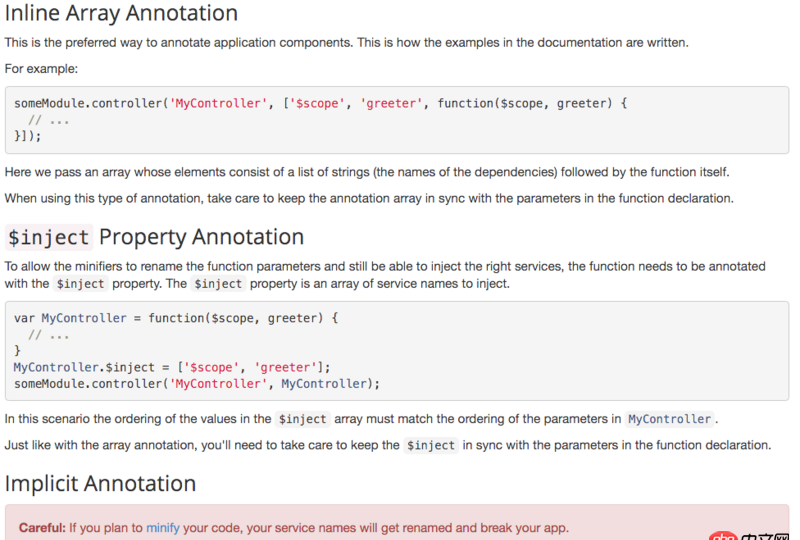Click the first $inject tag after 'with the'
Screen dimensions: 800x540
coord(81,284)
